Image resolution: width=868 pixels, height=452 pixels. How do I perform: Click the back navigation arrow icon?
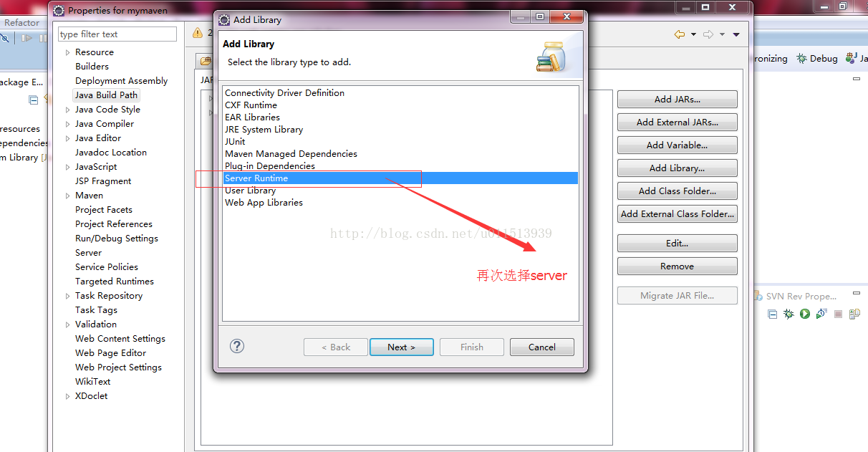tap(679, 34)
